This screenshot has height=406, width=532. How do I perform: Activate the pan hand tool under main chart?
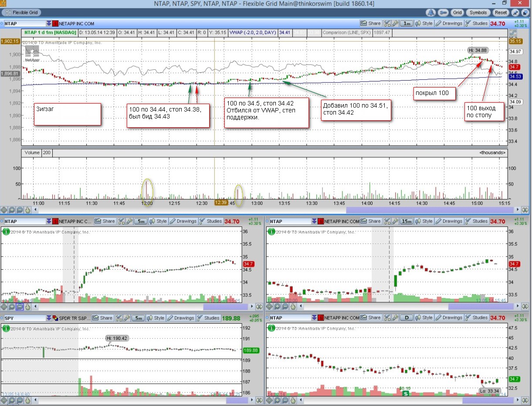[x=27, y=210]
